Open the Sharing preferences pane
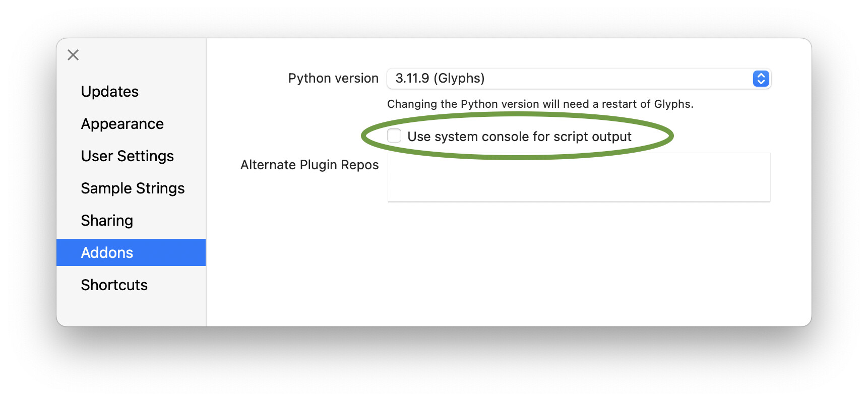Viewport: 868px width, 401px height. click(x=107, y=221)
